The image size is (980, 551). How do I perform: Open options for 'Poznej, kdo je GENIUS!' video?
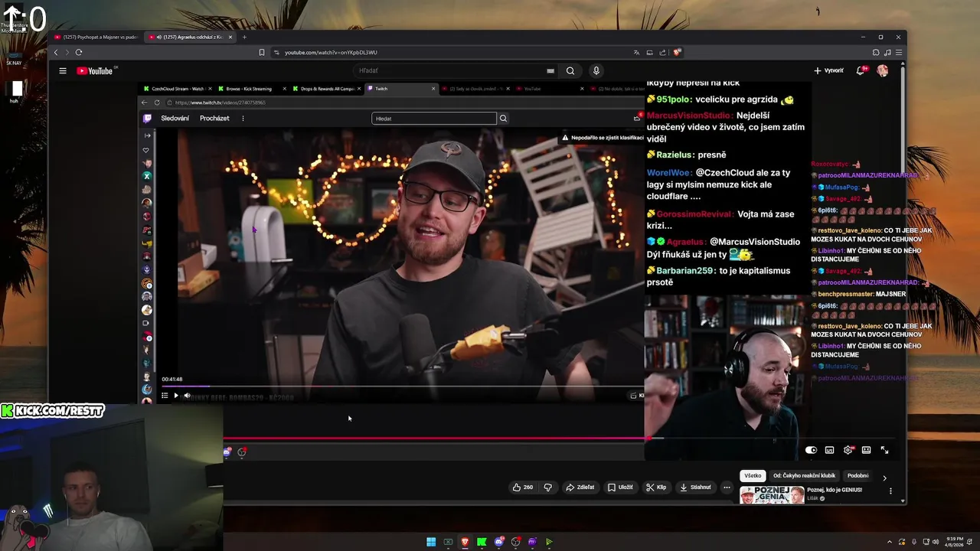(x=890, y=491)
